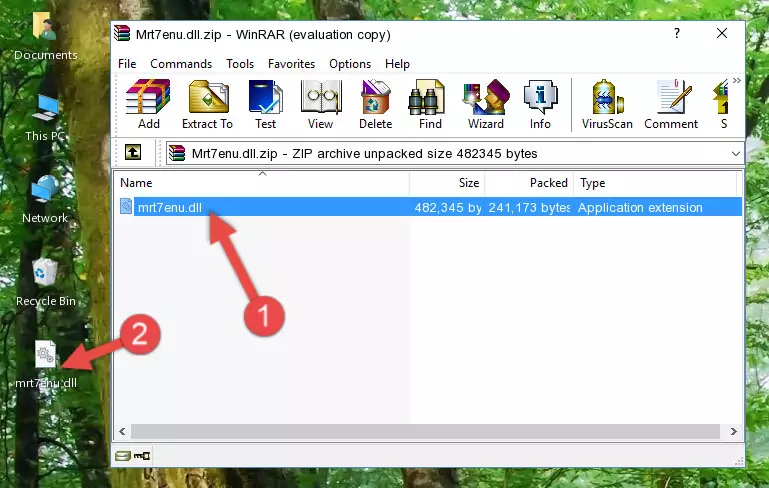Open the Options menu

tap(350, 64)
